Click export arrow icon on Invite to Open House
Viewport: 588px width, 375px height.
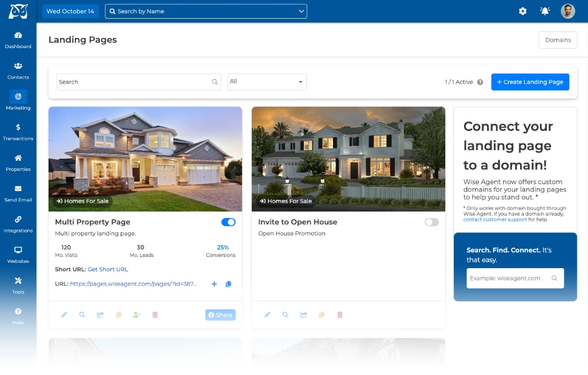pyautogui.click(x=304, y=315)
